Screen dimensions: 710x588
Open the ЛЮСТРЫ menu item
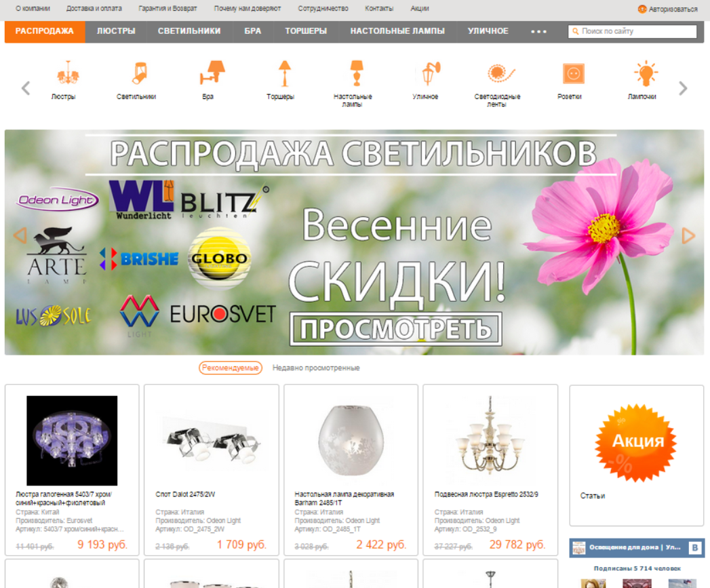point(116,31)
